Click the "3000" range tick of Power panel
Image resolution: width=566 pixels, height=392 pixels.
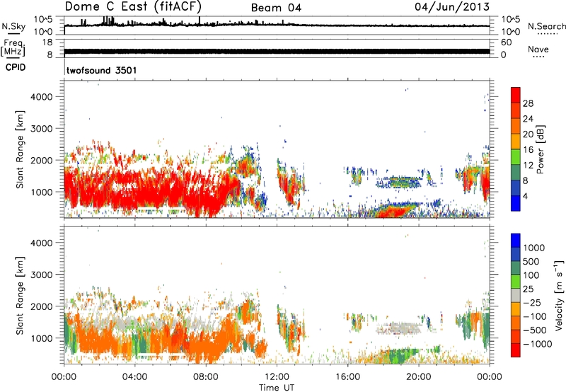[x=42, y=129]
